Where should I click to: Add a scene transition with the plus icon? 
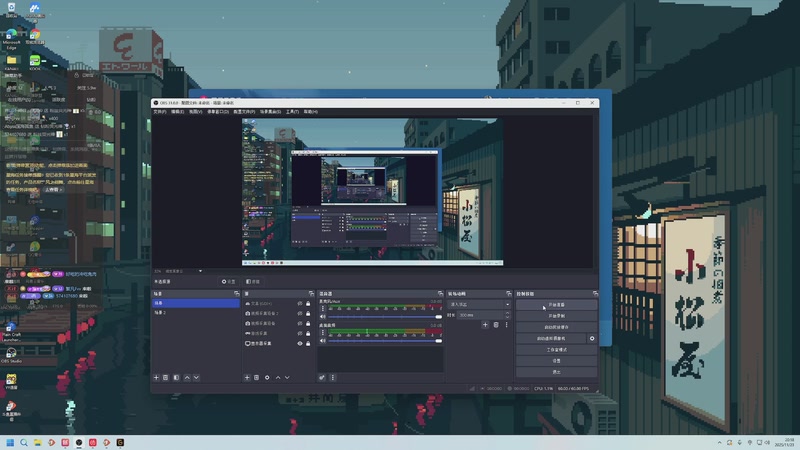(485, 324)
